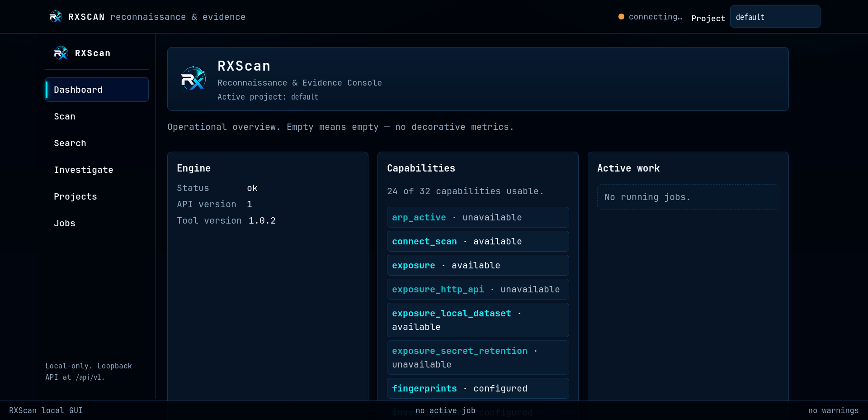Click the No running jobs box
The height and width of the screenshot is (420, 868).
pyautogui.click(x=688, y=197)
